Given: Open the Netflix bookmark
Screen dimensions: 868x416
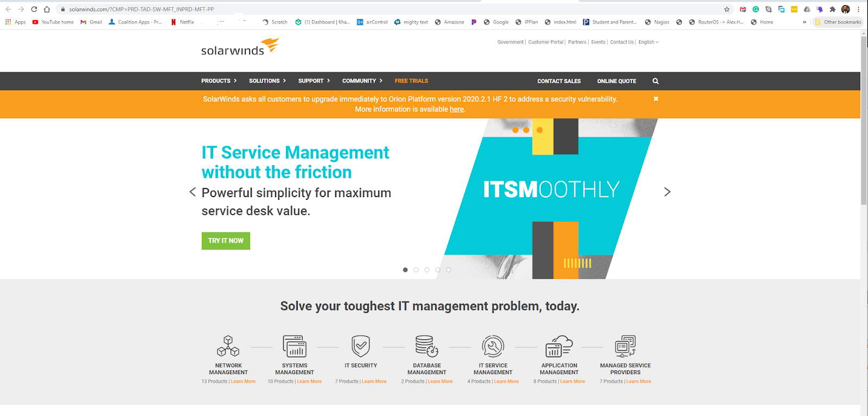Looking at the screenshot, I should pos(182,22).
